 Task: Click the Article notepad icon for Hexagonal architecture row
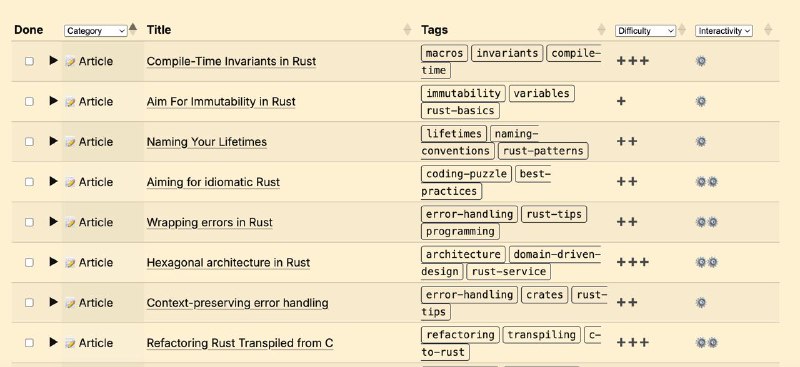point(70,263)
